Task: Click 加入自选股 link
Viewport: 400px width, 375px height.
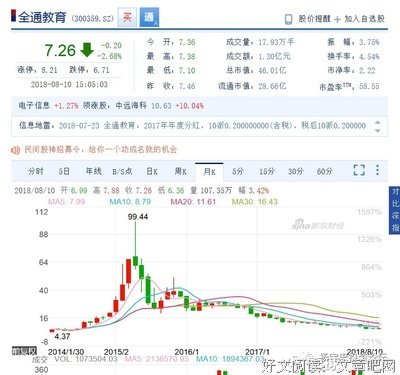Action: (364, 19)
